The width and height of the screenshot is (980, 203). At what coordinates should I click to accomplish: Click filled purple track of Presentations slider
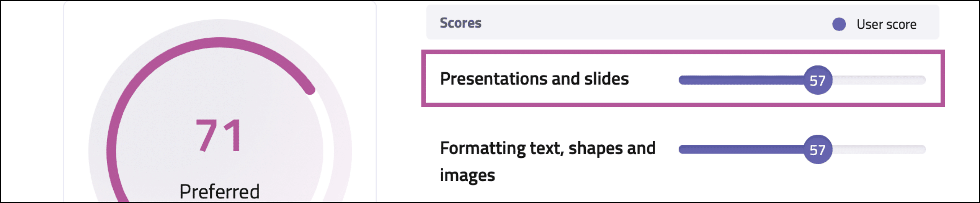point(741,80)
